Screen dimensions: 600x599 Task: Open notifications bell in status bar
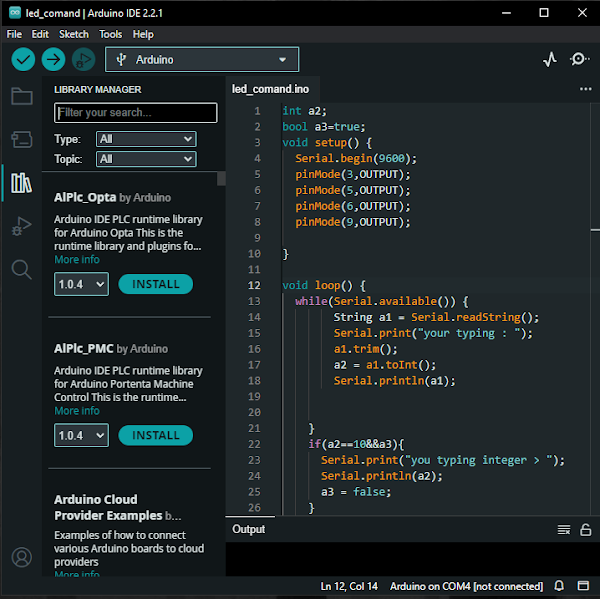pyautogui.click(x=559, y=586)
